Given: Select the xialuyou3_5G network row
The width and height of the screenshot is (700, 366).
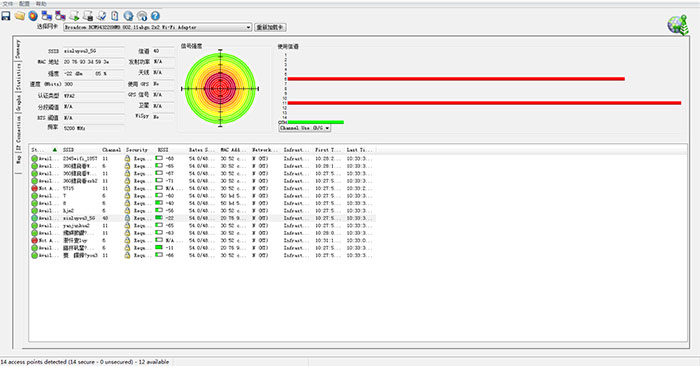Looking at the screenshot, I should [203, 218].
